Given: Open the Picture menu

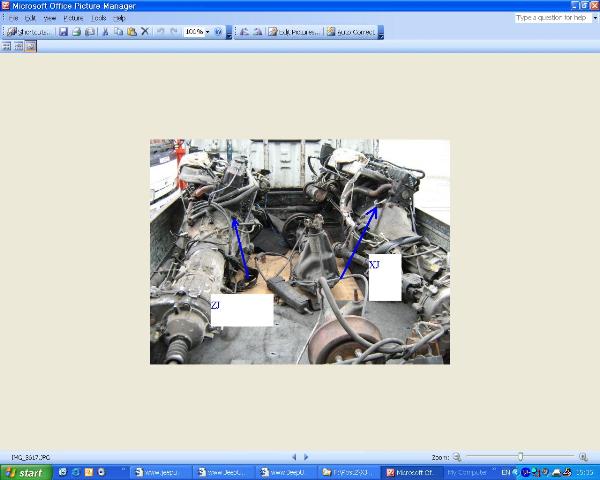Looking at the screenshot, I should click(73, 18).
